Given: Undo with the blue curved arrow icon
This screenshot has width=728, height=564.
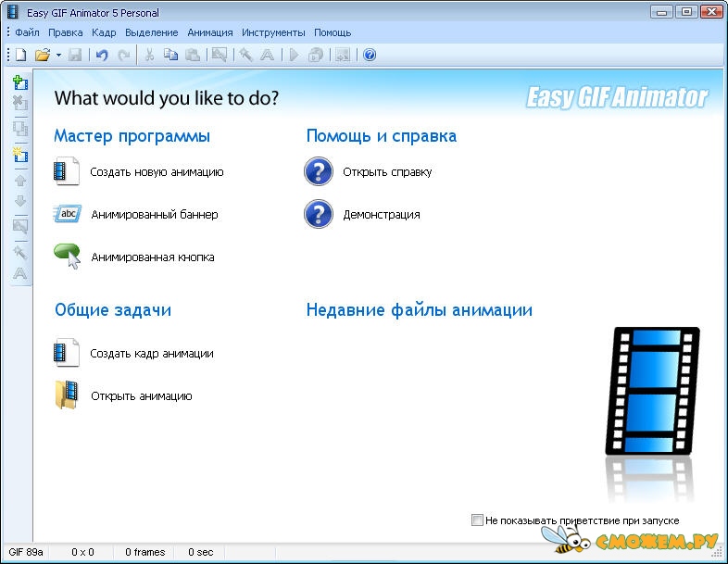Looking at the screenshot, I should point(102,56).
